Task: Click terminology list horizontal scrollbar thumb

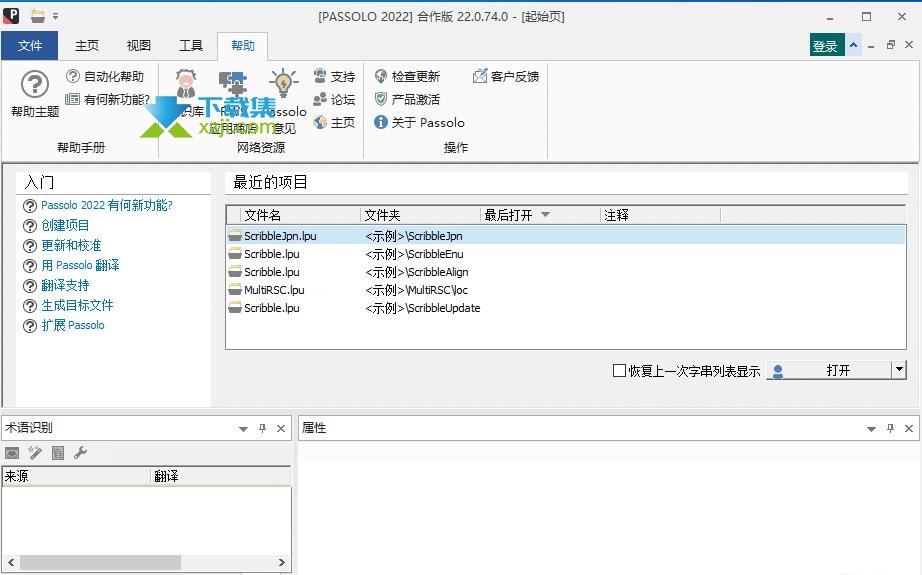Action: coord(100,562)
